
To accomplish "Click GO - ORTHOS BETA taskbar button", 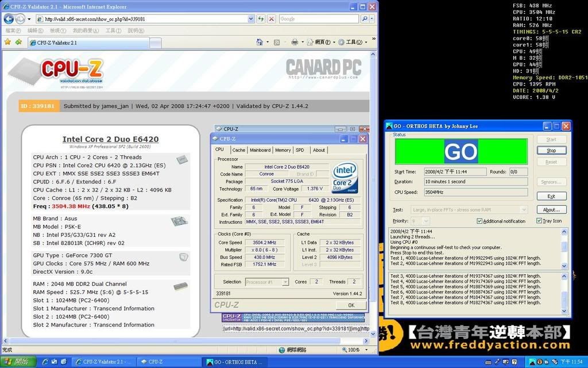I will coord(235,362).
